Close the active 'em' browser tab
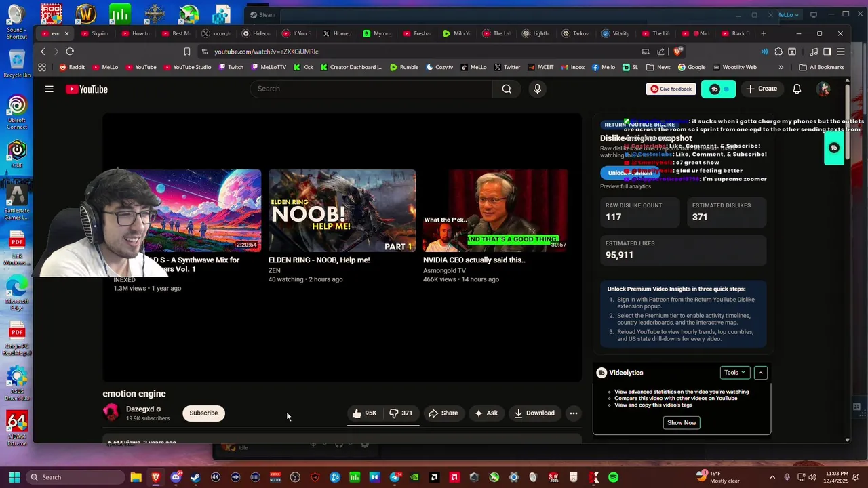Viewport: 868px width, 488px height. (66, 33)
